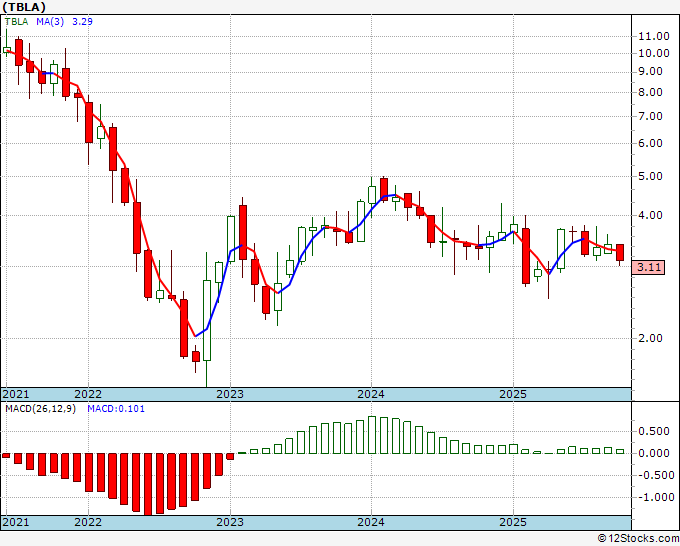Click the MA(3) indicator label
The height and width of the screenshot is (546, 680).
click(x=50, y=22)
